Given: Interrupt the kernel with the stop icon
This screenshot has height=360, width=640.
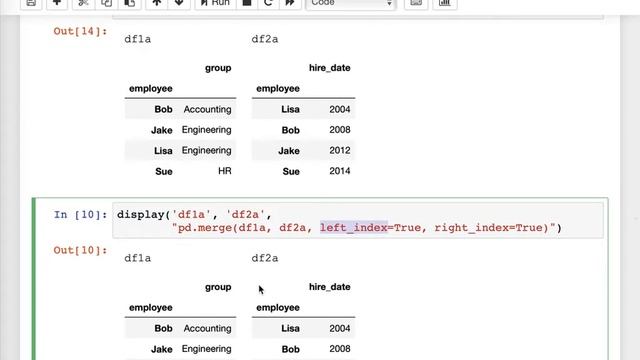Looking at the screenshot, I should (247, 3).
